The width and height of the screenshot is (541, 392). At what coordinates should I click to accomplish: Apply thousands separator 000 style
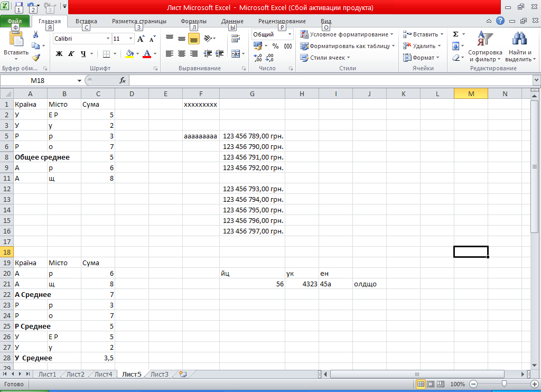click(288, 46)
